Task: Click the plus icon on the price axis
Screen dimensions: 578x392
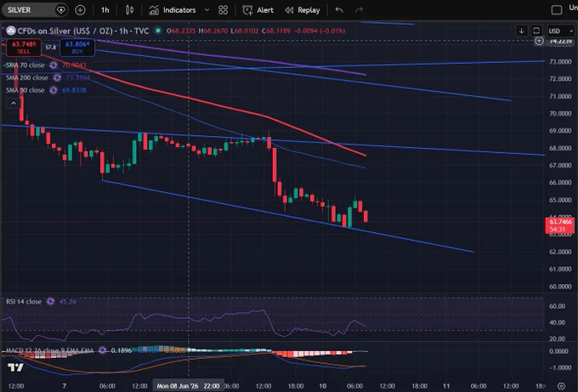Action: point(539,41)
